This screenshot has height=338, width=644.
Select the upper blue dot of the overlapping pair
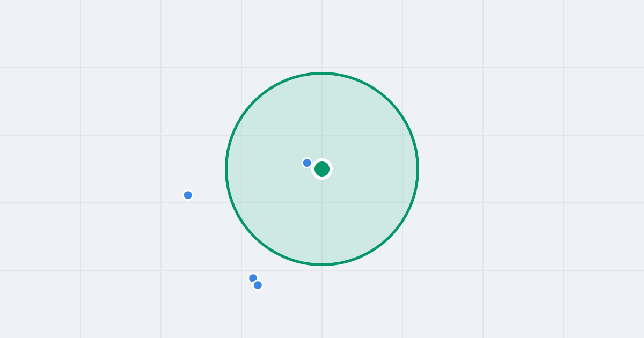(x=253, y=278)
